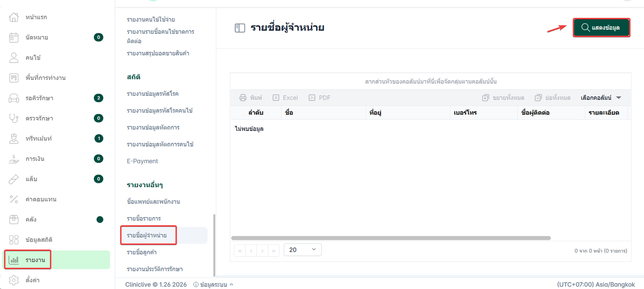Viewport: 644px width, 289px height.
Task: Open the รายงานข้อมูลหัตถการคนไข้ report
Action: pyautogui.click(x=160, y=144)
